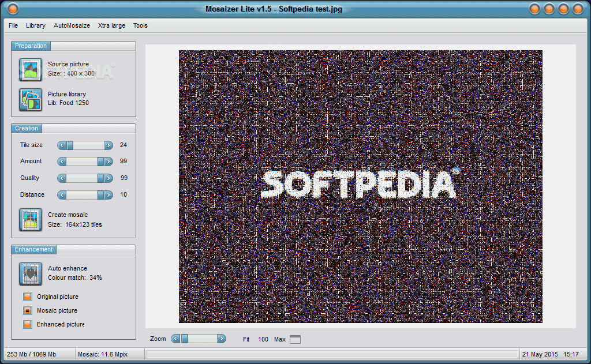The width and height of the screenshot is (591, 364).
Task: Click the 'Source picture' label
Action: click(68, 64)
